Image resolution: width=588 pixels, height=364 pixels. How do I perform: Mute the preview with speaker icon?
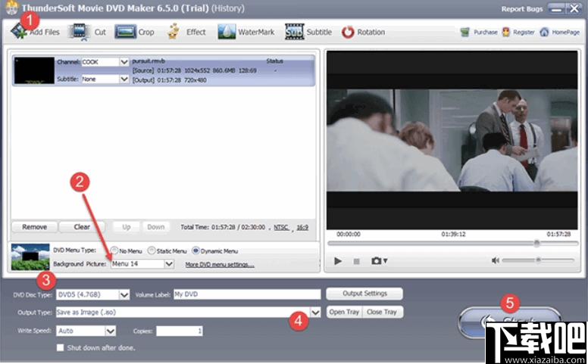[x=495, y=260]
